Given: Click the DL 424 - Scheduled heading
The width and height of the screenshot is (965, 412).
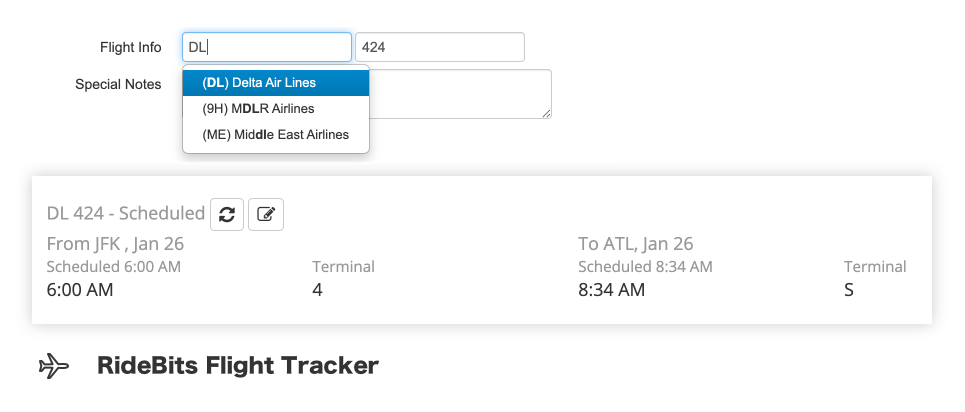Looking at the screenshot, I should coord(126,213).
